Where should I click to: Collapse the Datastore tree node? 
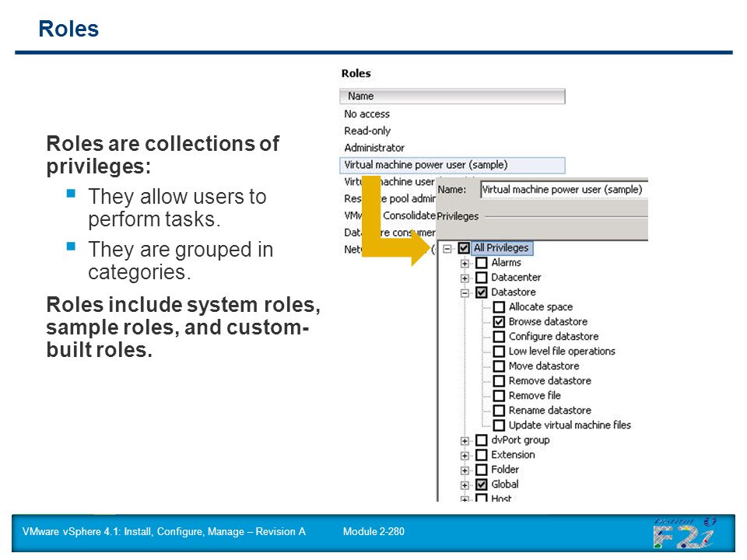click(x=465, y=293)
